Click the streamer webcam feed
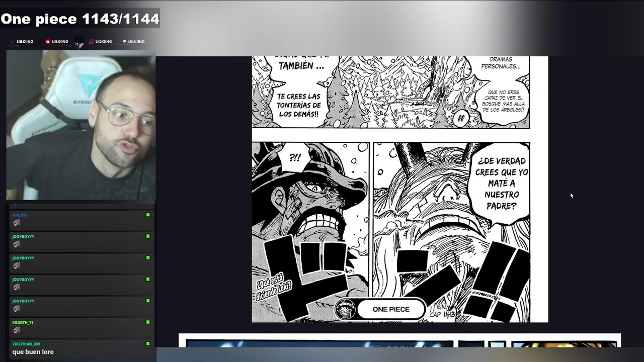 pyautogui.click(x=81, y=125)
